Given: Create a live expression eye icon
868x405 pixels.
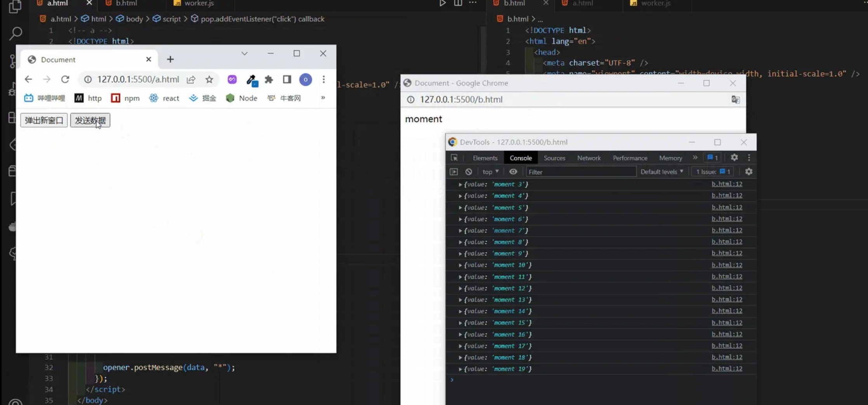Looking at the screenshot, I should (x=513, y=172).
